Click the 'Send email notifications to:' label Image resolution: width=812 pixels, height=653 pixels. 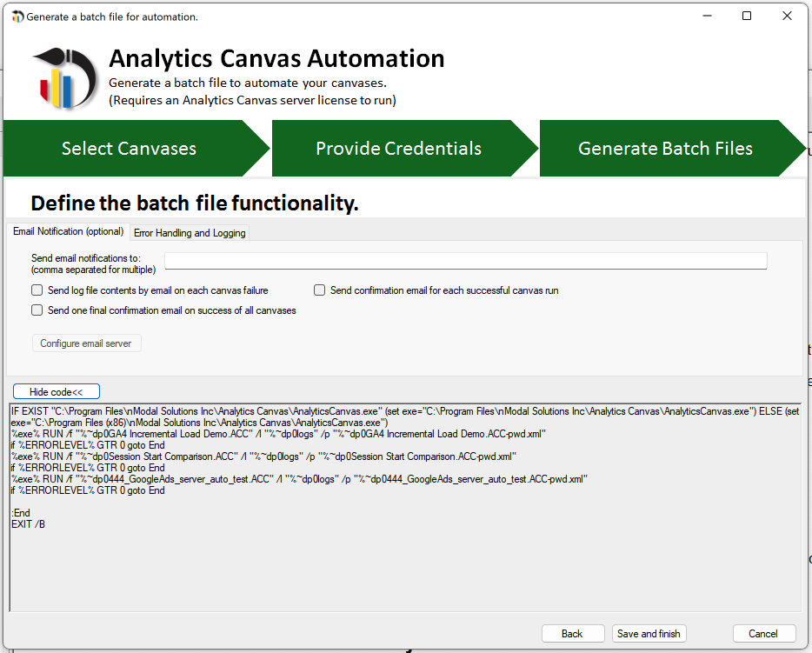tap(86, 258)
